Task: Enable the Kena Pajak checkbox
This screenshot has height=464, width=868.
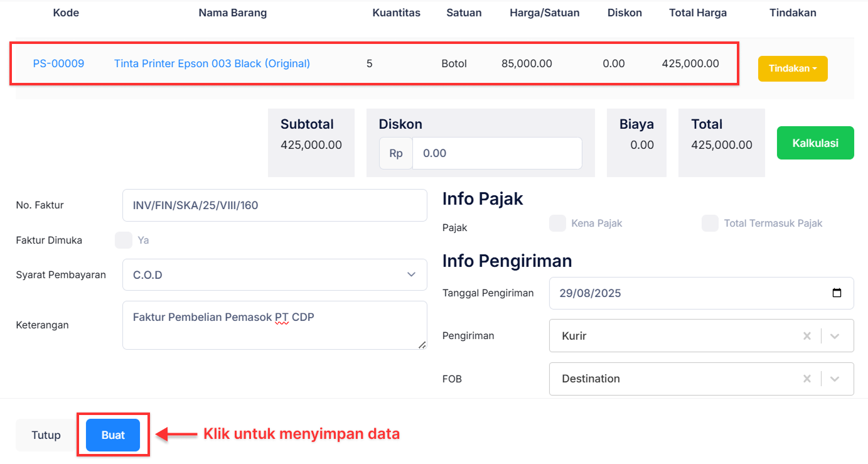Action: click(557, 223)
